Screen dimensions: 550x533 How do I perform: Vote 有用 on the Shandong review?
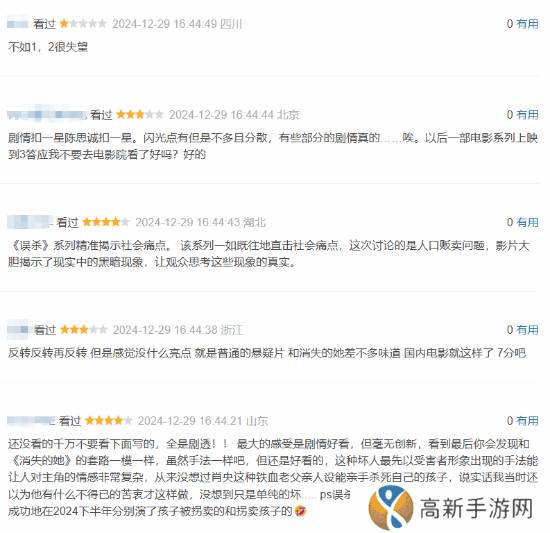click(x=527, y=420)
